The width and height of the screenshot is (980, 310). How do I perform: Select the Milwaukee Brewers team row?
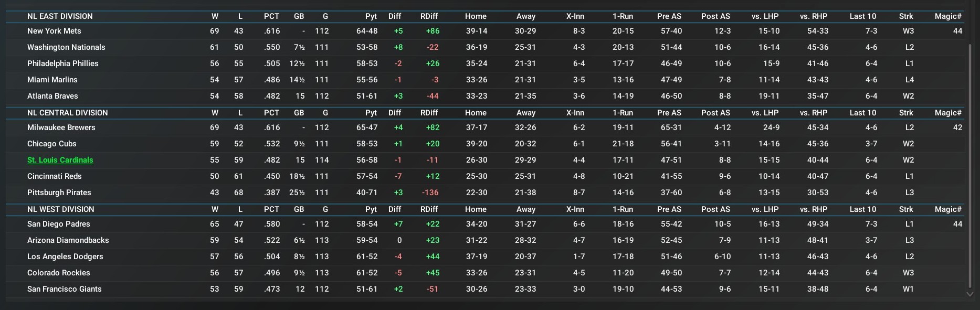coord(61,127)
